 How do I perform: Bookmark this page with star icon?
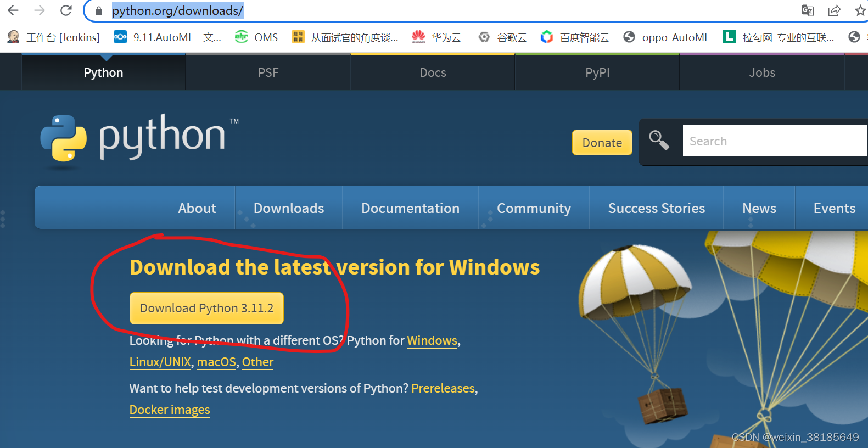pos(860,10)
